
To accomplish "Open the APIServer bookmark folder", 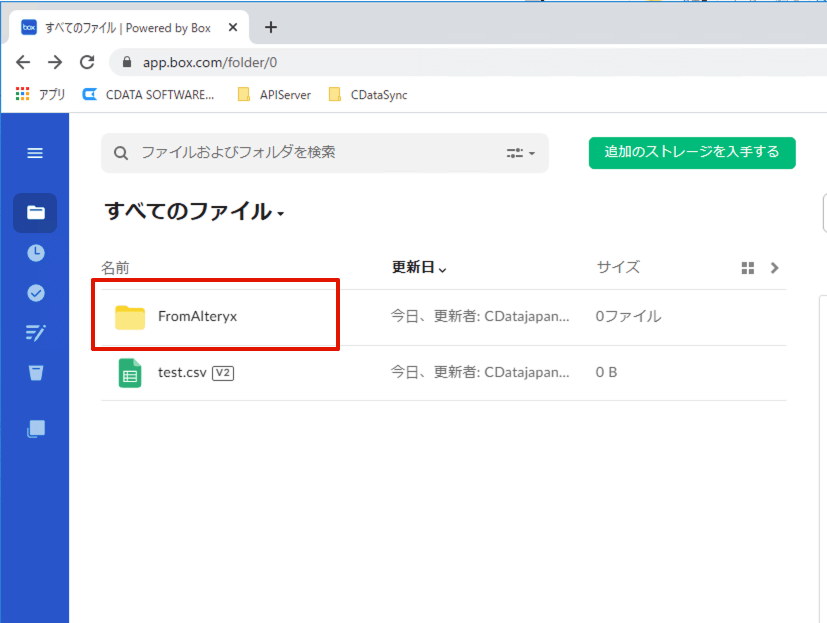I will 274,94.
